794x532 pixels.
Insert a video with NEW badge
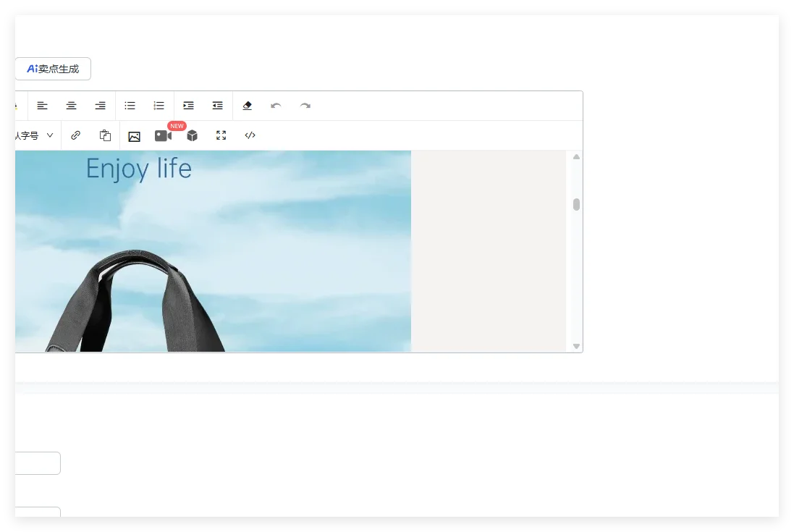tap(163, 135)
